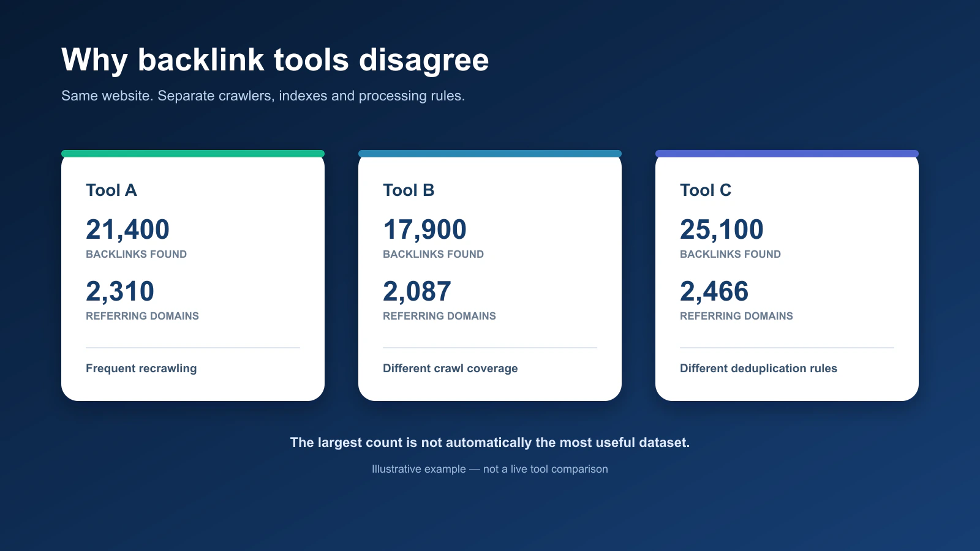The image size is (980, 551).
Task: Click the 'Tool B' card title
Action: coord(409,190)
